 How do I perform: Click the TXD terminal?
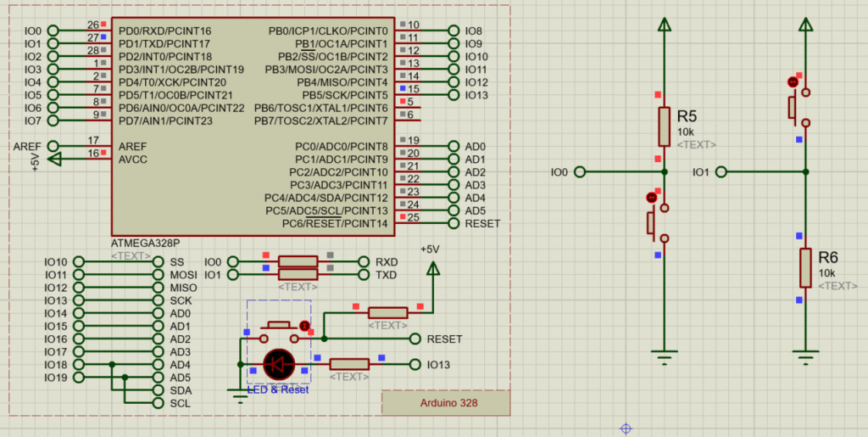coord(364,274)
